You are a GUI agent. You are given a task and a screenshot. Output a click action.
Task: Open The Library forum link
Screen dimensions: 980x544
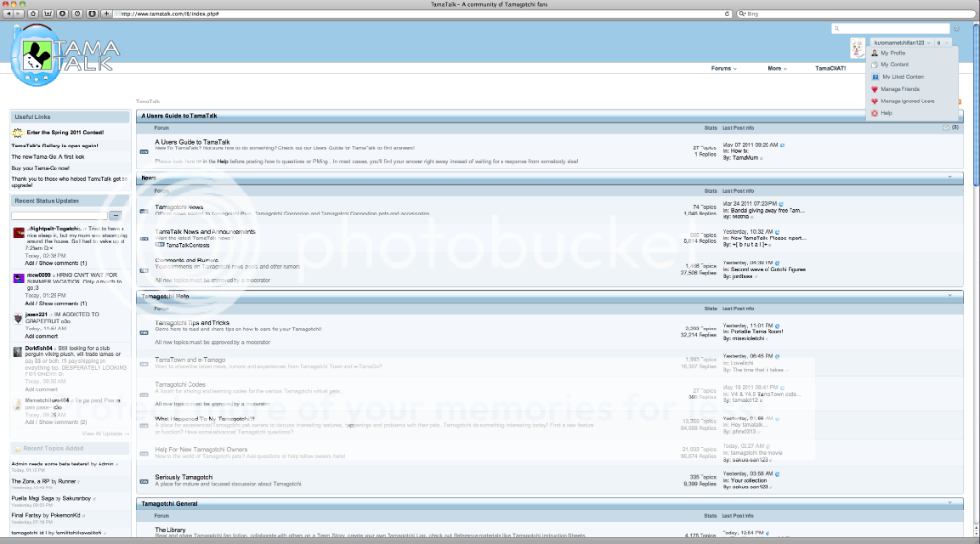coord(170,530)
